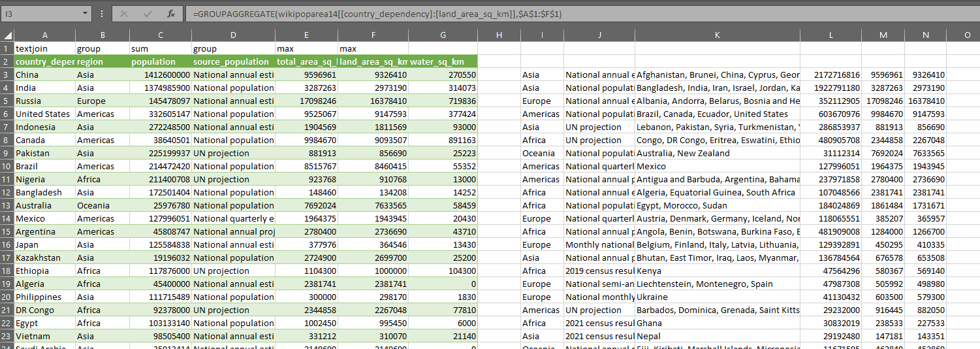Click the Ukraine cell in column K
This screenshot has width=980, height=349.
[x=718, y=297]
